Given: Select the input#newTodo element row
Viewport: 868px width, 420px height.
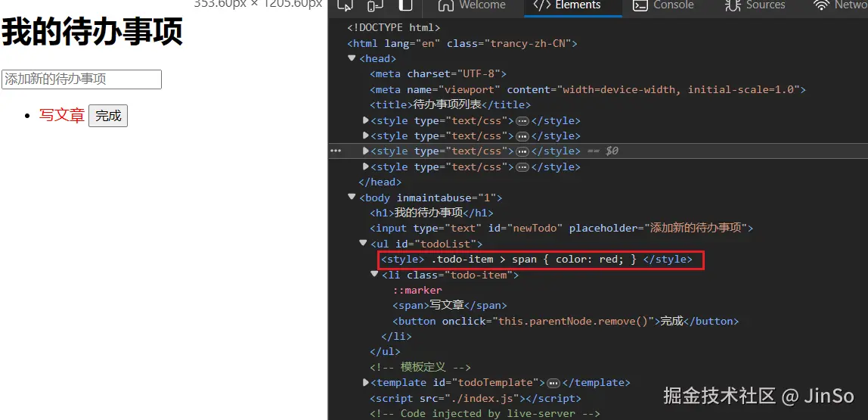Looking at the screenshot, I should point(561,228).
